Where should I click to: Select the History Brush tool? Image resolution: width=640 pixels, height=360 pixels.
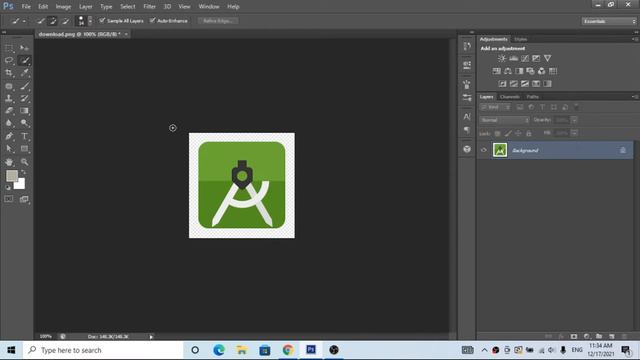24,98
